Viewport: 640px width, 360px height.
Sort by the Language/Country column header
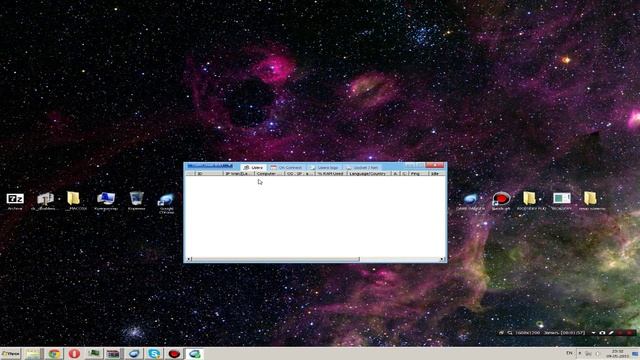(369, 173)
